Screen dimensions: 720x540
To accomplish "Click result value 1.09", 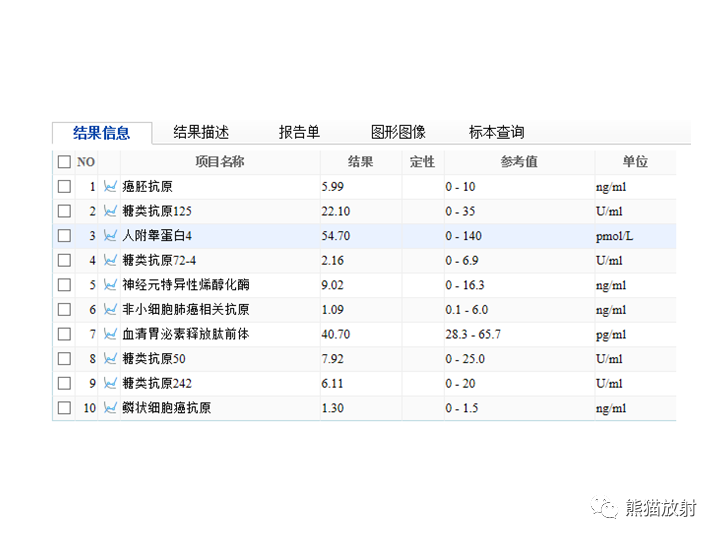I will 332,309.
